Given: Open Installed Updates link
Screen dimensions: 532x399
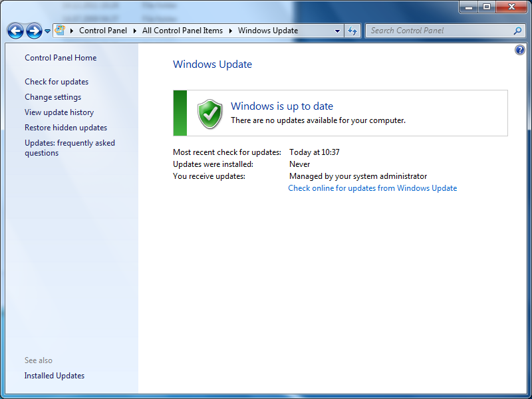Looking at the screenshot, I should click(x=55, y=376).
